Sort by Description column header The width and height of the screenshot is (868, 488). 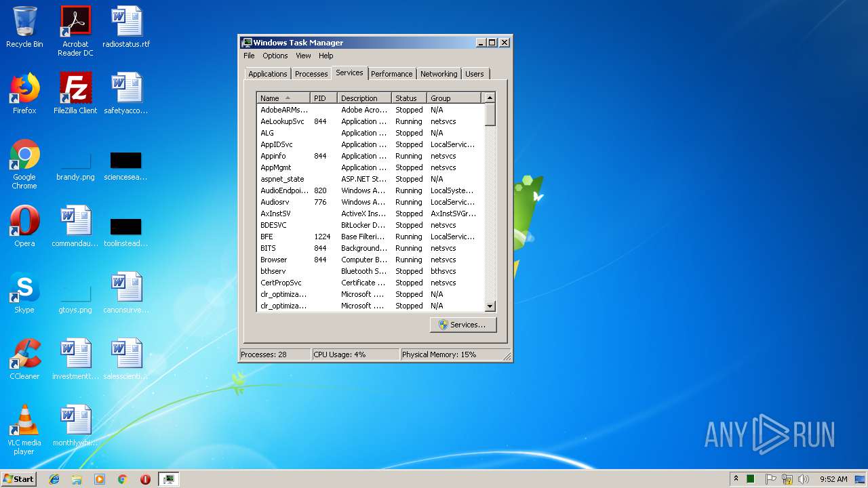click(x=364, y=98)
